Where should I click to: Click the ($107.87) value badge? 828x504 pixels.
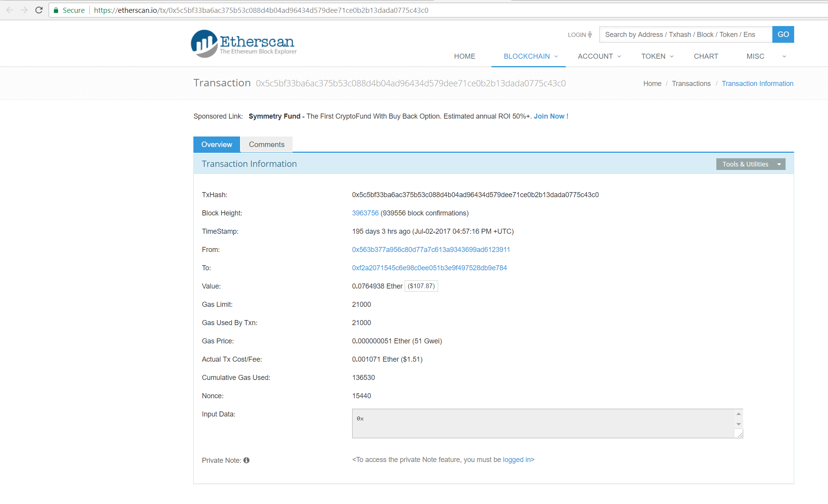tap(421, 286)
